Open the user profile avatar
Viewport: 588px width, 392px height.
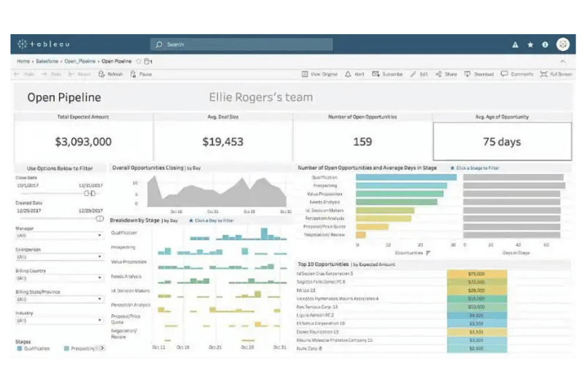563,45
